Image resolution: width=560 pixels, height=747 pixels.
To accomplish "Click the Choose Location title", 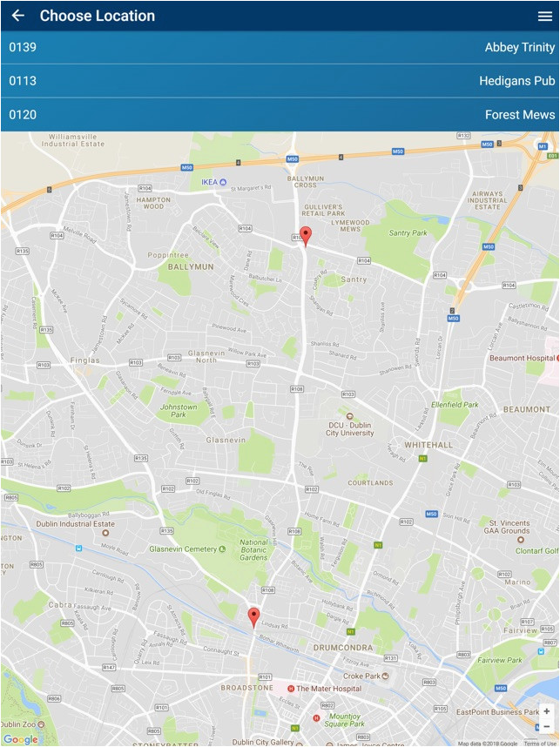I will coord(98,16).
